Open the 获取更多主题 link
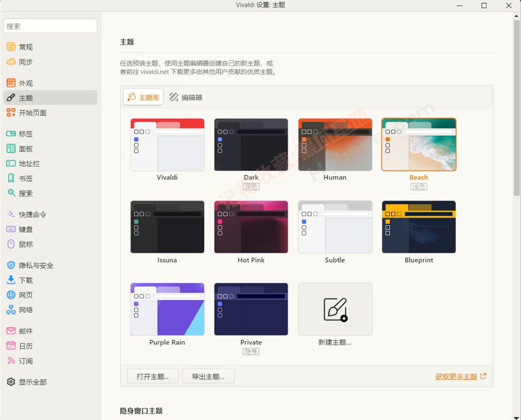Image resolution: width=521 pixels, height=420 pixels. 456,377
